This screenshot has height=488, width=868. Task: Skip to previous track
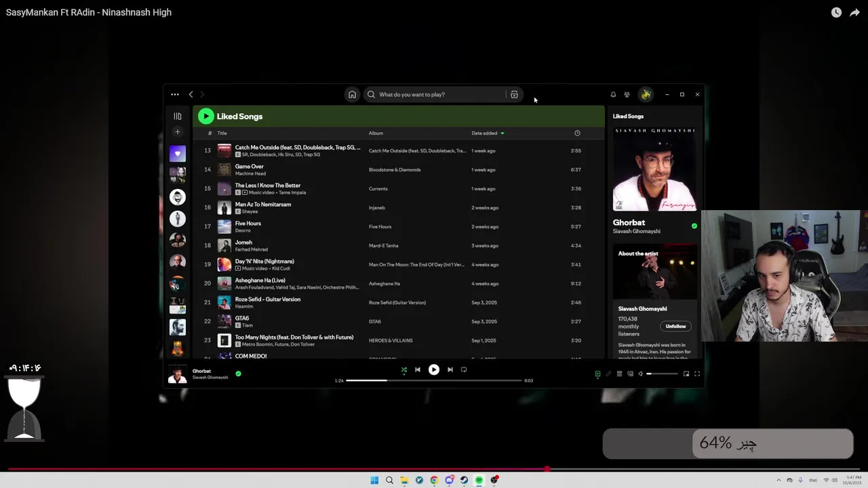[418, 370]
